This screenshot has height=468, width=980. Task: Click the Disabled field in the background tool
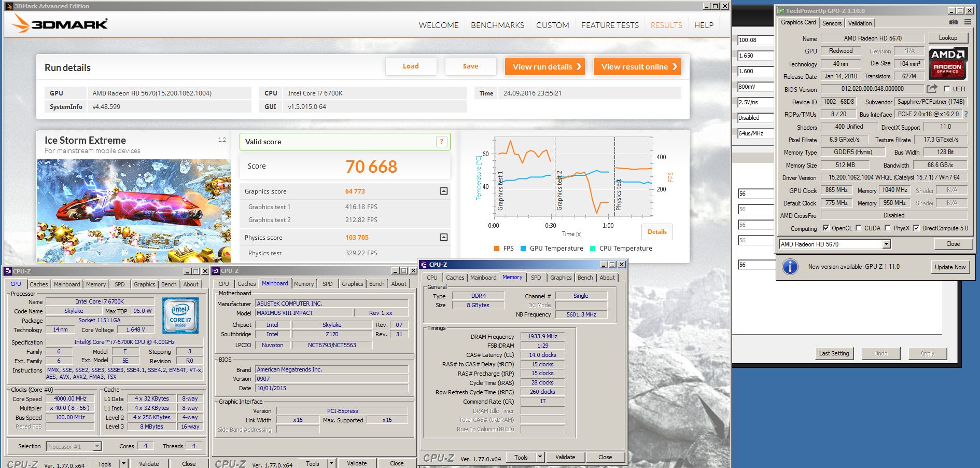(x=755, y=118)
